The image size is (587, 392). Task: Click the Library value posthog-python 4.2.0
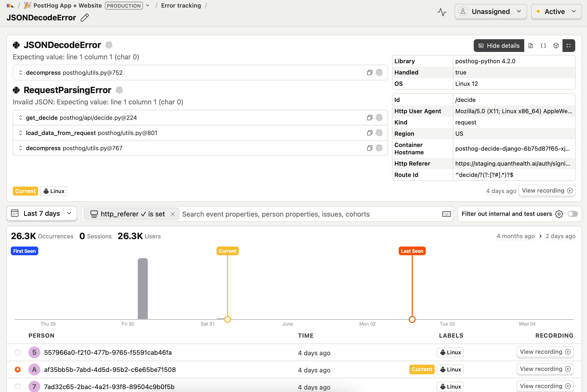(485, 61)
